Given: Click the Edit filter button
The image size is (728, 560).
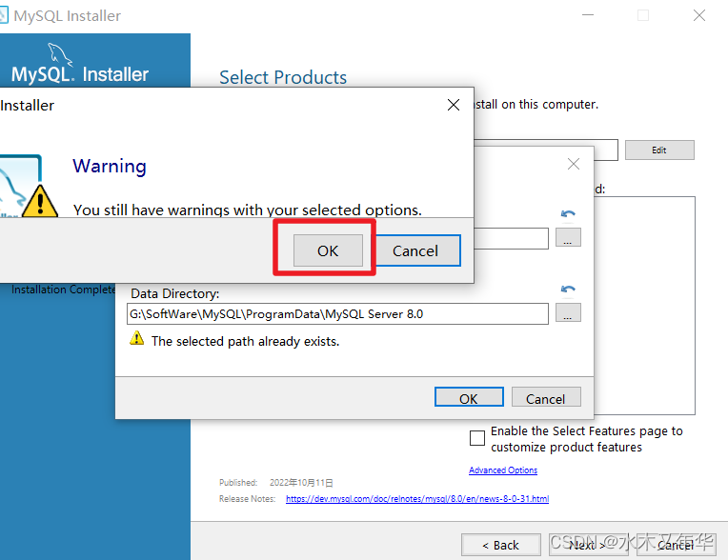Looking at the screenshot, I should pyautogui.click(x=659, y=150).
